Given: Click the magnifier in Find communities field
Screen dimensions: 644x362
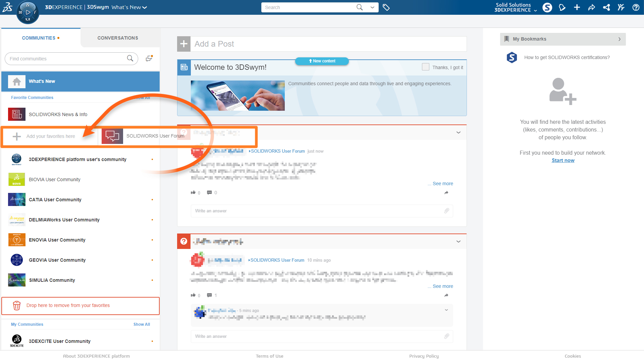Looking at the screenshot, I should (x=130, y=58).
